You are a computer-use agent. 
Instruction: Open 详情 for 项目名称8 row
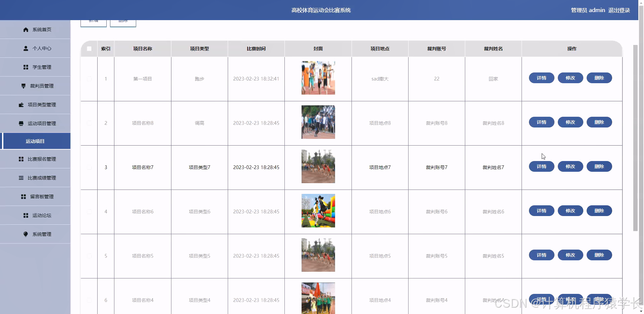click(541, 122)
